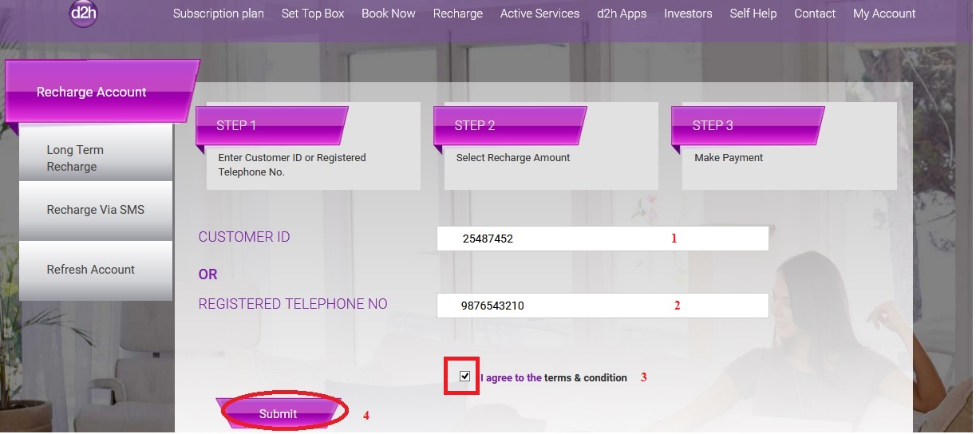Open the Investors page

coord(687,14)
